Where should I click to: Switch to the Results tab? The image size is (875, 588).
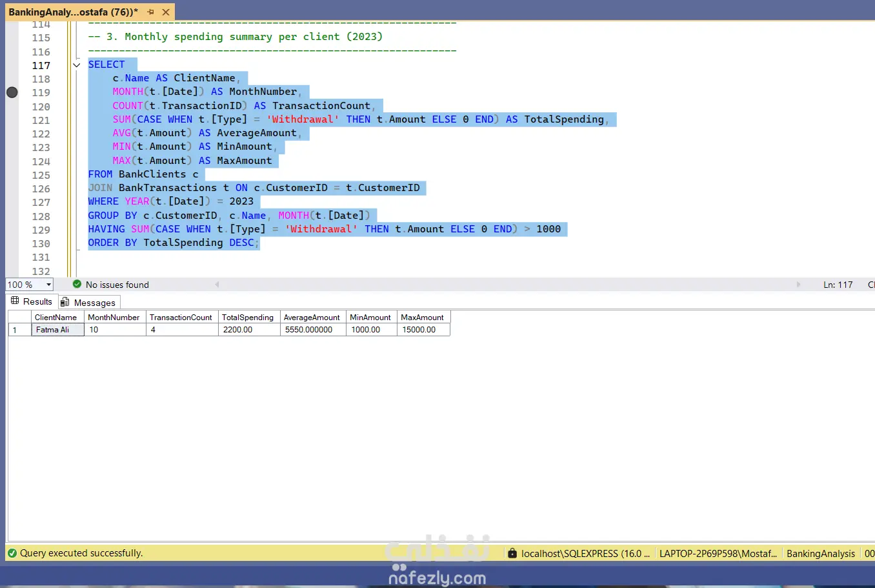coord(37,301)
